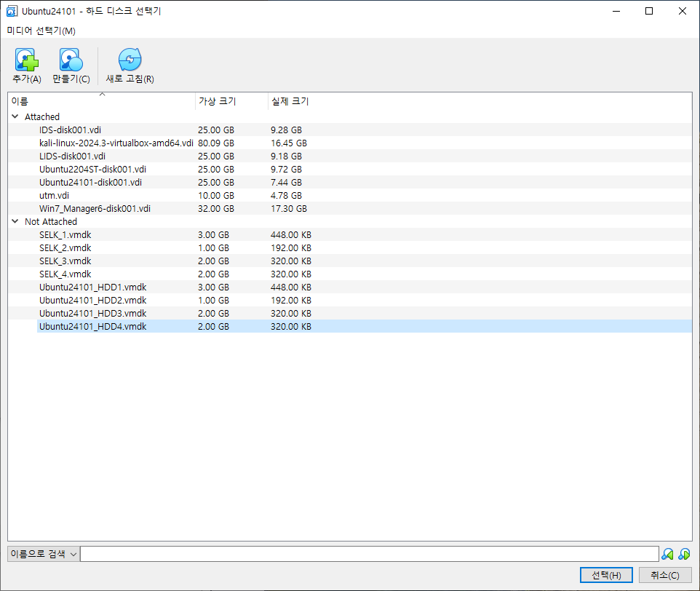Sort by the 실제 크기 column header

pos(290,101)
